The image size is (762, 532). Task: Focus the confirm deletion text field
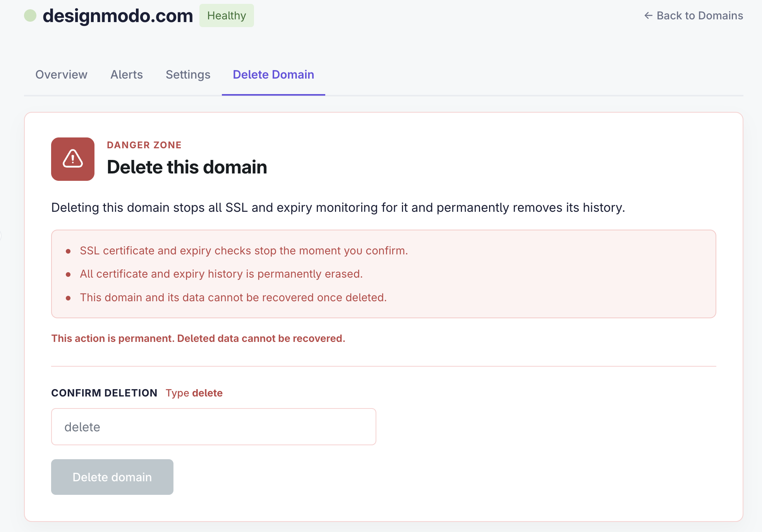point(214,427)
